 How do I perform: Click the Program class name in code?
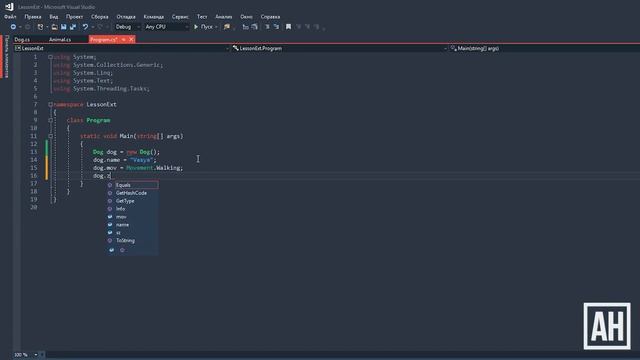(x=98, y=120)
